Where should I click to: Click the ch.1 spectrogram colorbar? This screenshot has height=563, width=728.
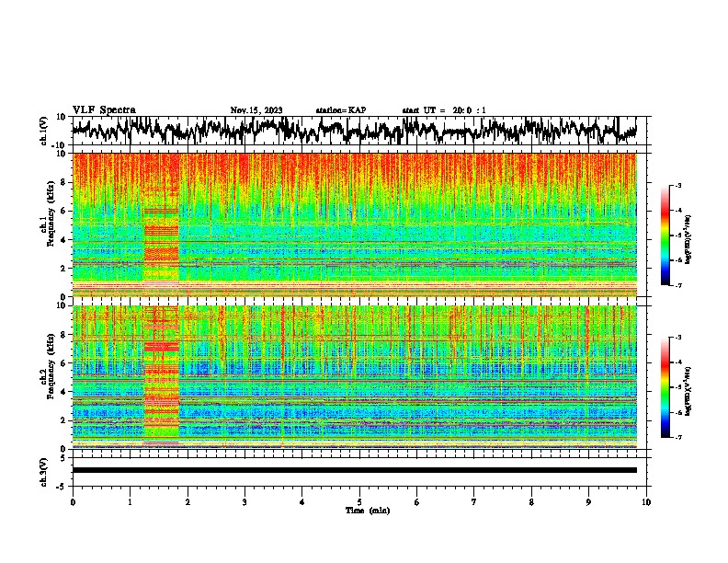665,236
